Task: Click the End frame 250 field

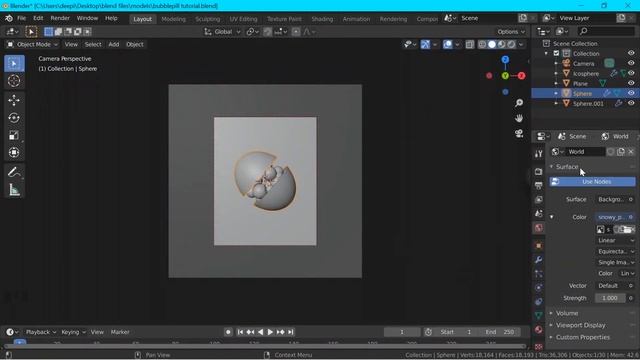Action: click(501, 332)
